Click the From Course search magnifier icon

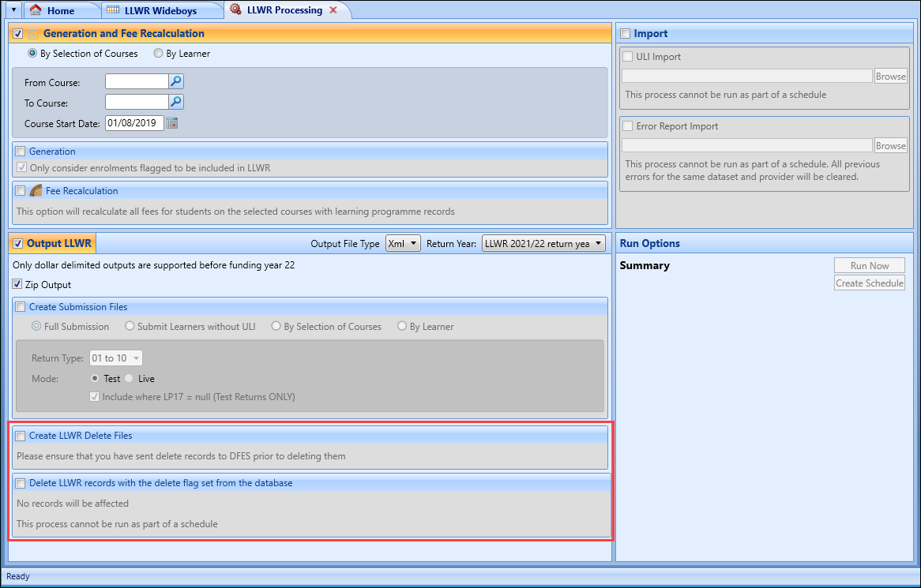[x=176, y=81]
